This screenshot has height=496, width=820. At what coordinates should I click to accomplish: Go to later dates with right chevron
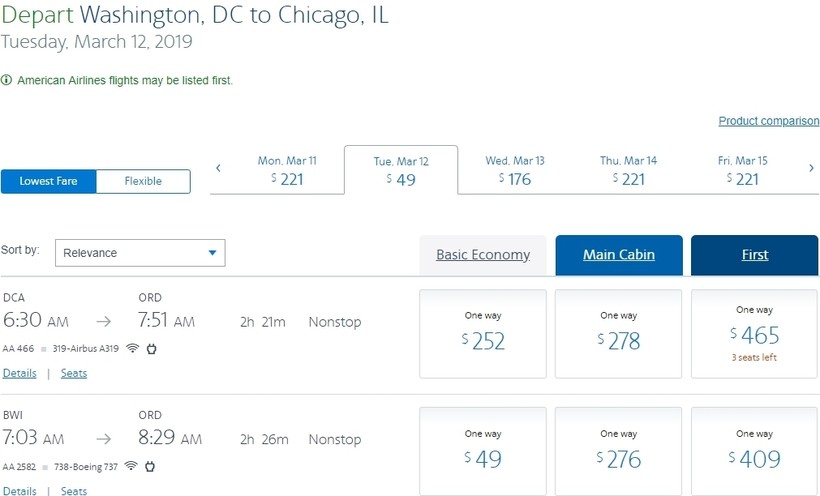811,168
